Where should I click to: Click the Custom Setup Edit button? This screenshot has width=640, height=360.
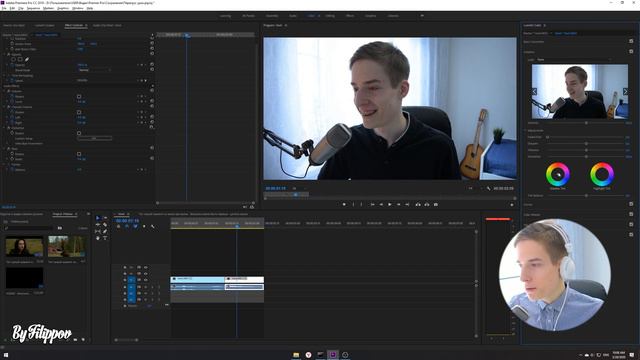click(x=94, y=138)
